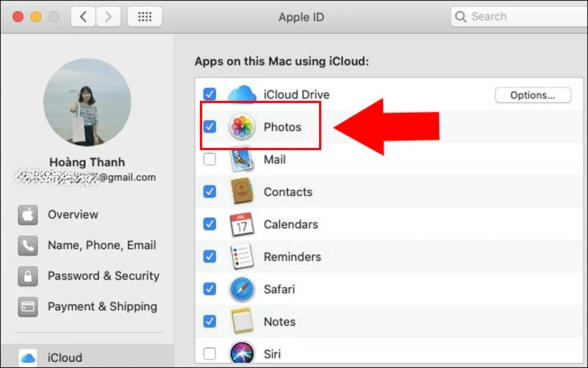This screenshot has width=588, height=368.
Task: Go back with the left arrow button
Action: (83, 16)
